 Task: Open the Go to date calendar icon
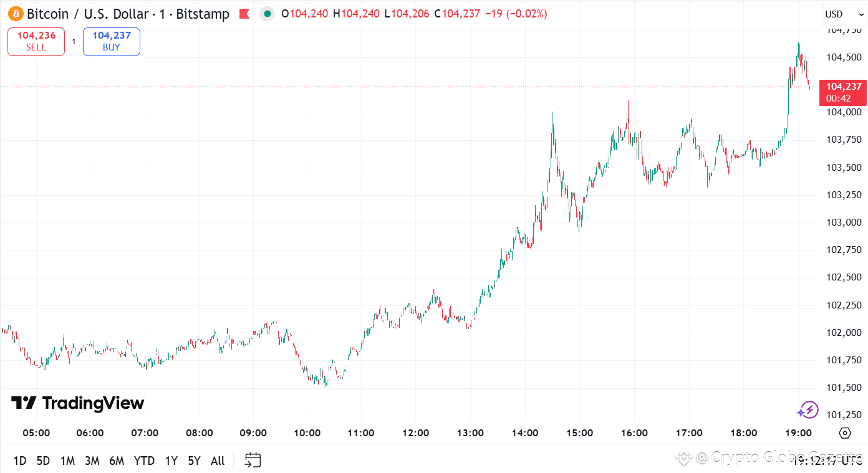(x=253, y=460)
